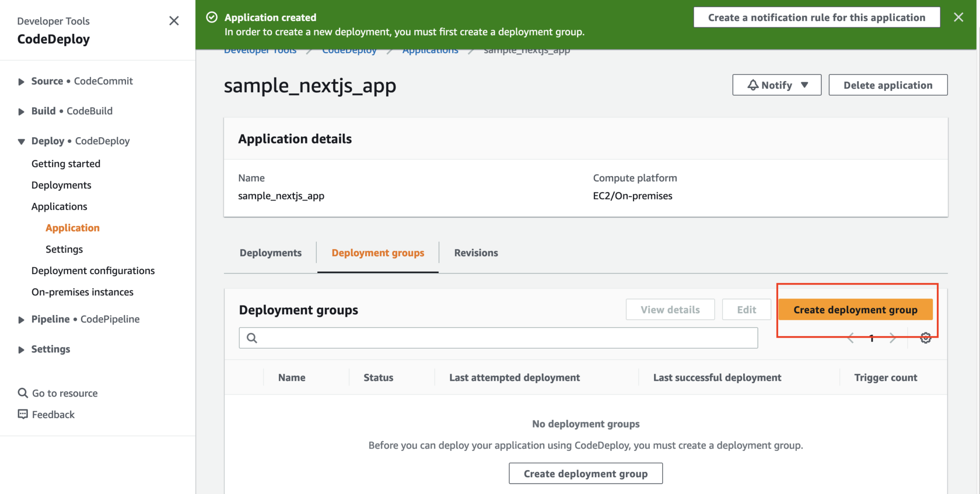This screenshot has width=980, height=494.
Task: Expand the Settings section in sidebar
Action: point(21,350)
